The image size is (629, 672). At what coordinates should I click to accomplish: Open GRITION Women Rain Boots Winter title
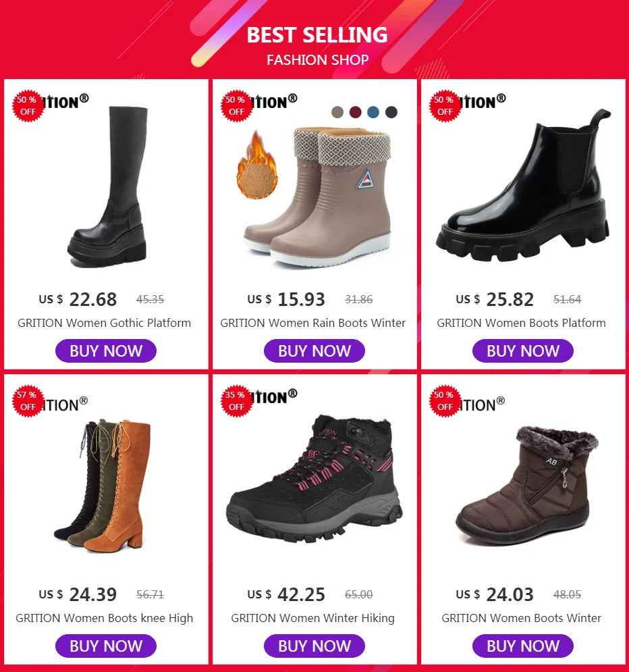[x=313, y=323]
